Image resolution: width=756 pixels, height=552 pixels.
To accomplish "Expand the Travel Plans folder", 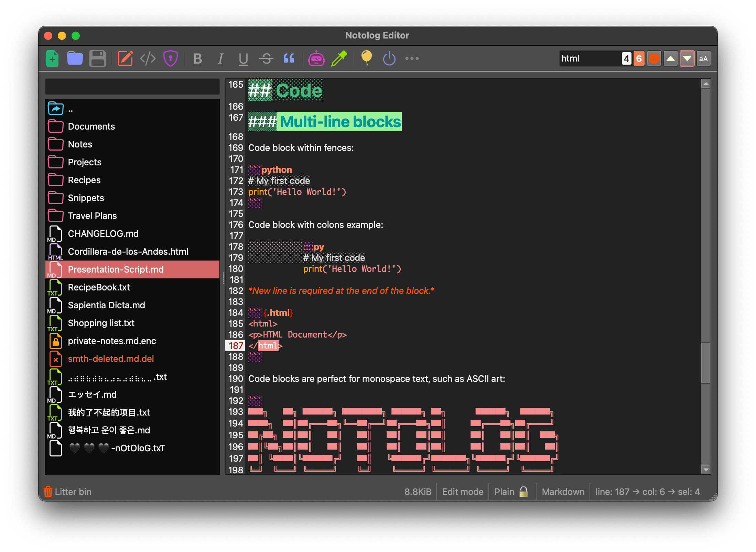I will click(x=92, y=216).
